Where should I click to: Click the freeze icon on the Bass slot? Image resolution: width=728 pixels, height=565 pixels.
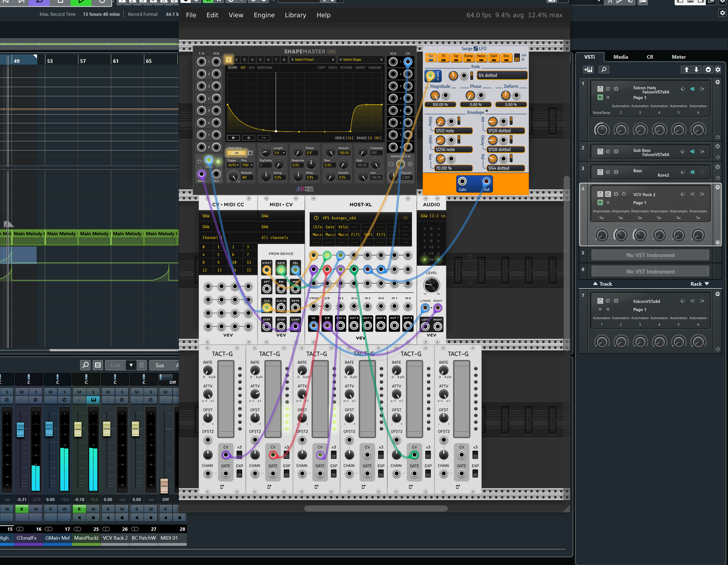point(616,172)
